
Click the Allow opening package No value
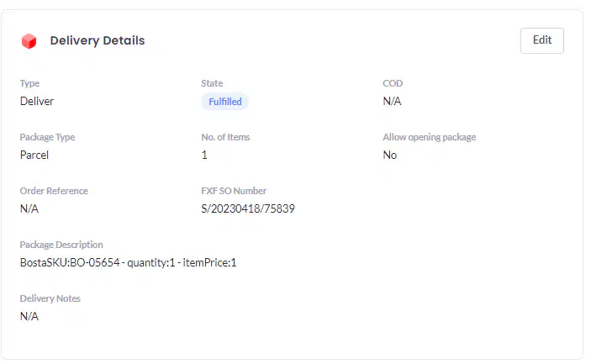tap(390, 155)
